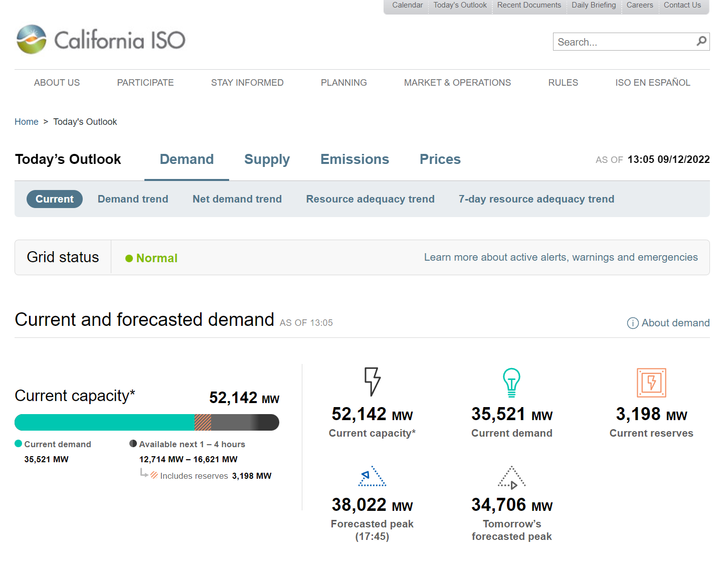Click the Current capacity* heading
Screen dimensions: 728x566
coord(75,396)
